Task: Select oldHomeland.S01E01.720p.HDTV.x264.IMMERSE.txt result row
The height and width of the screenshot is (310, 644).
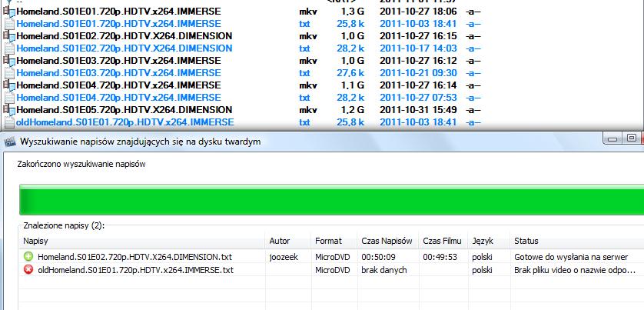Action: (x=331, y=270)
